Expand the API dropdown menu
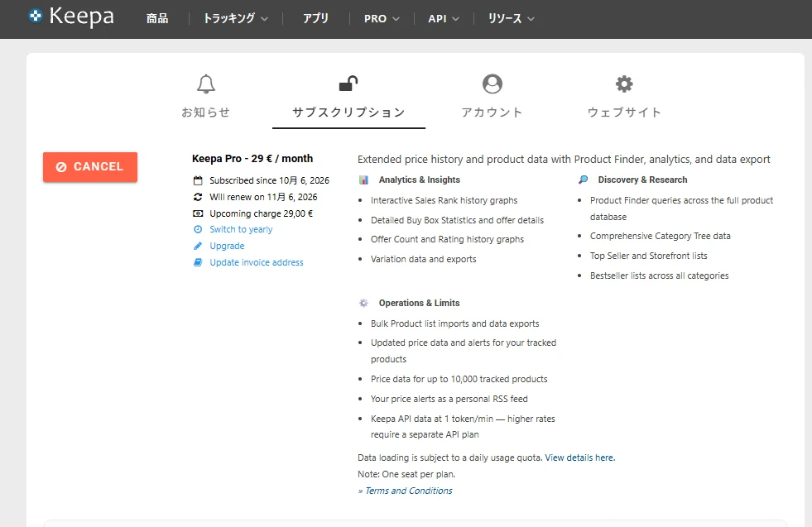 [x=444, y=19]
